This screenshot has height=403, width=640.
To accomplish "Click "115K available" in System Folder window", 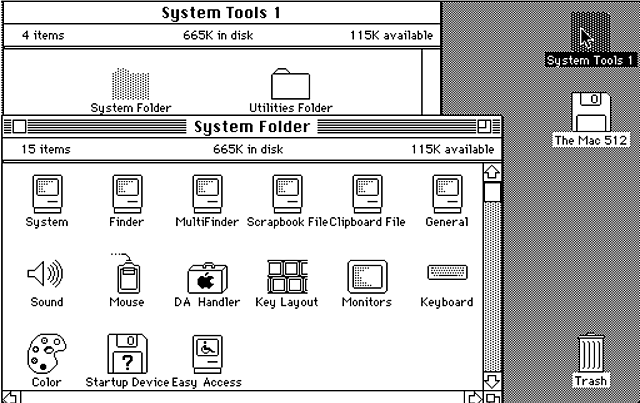I will [453, 149].
